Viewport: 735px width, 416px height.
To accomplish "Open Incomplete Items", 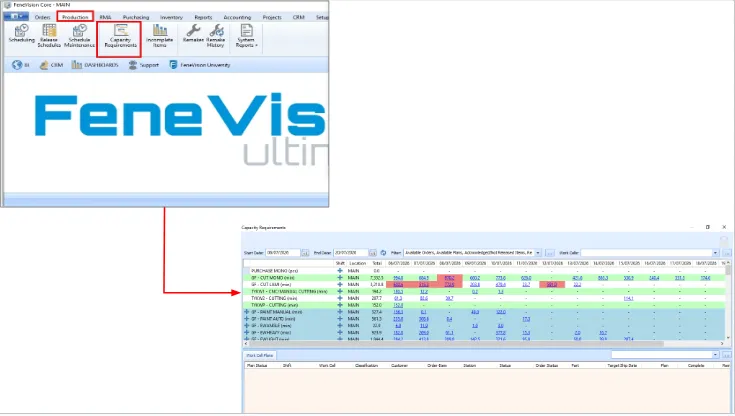I will point(159,36).
